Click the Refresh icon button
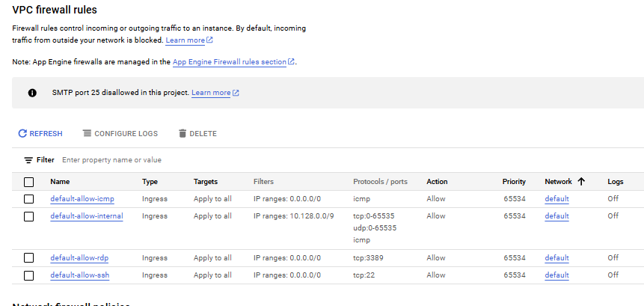 click(22, 134)
